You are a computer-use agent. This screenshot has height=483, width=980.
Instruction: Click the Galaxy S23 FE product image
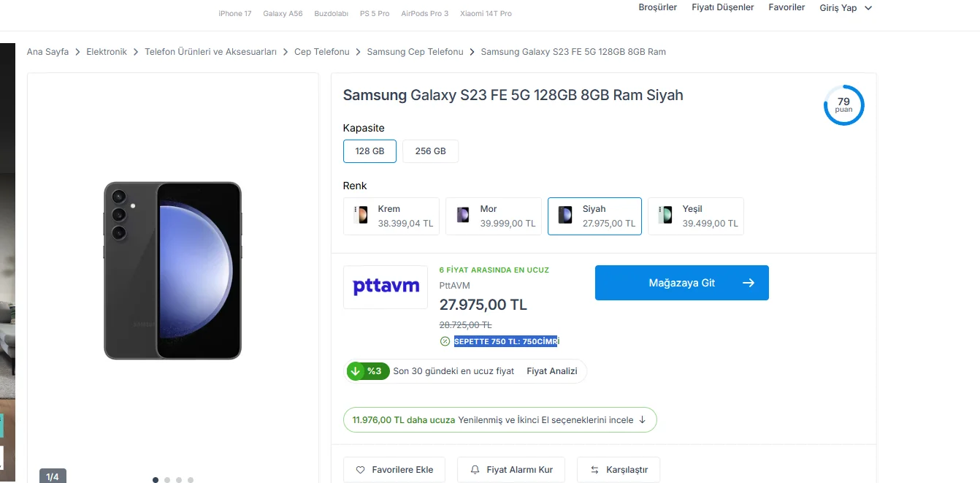coord(172,270)
